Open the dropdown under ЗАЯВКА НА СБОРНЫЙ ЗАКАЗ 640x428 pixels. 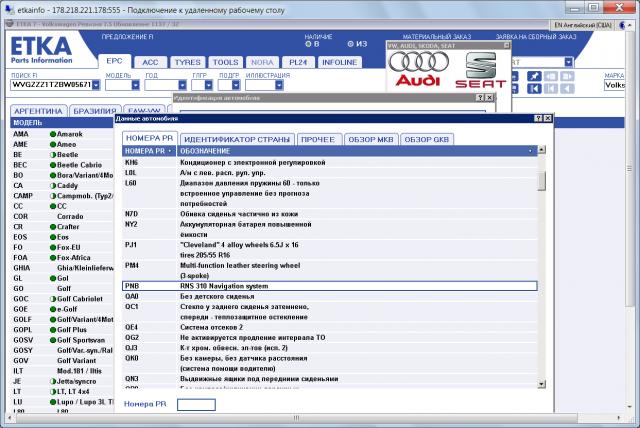click(x=569, y=62)
